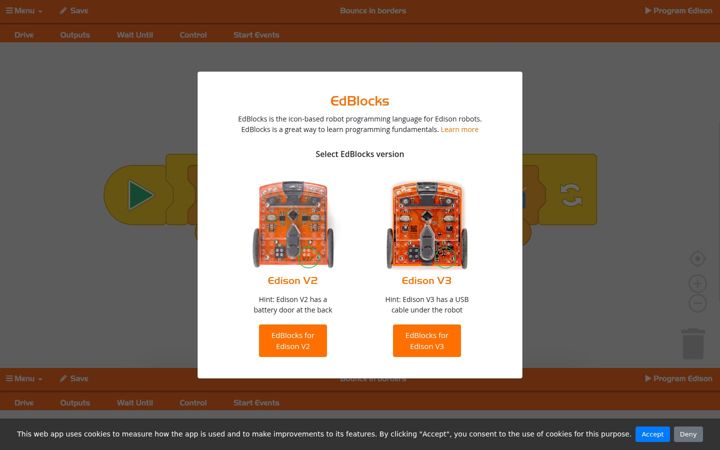Click the lower Save button
Screen dimensions: 720x450
(x=73, y=378)
